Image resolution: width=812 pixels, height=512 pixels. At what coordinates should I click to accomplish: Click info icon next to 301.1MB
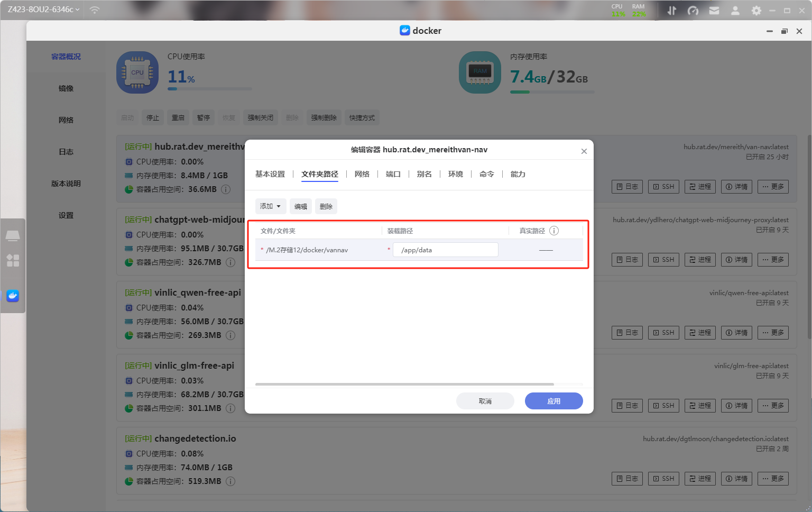230,408
